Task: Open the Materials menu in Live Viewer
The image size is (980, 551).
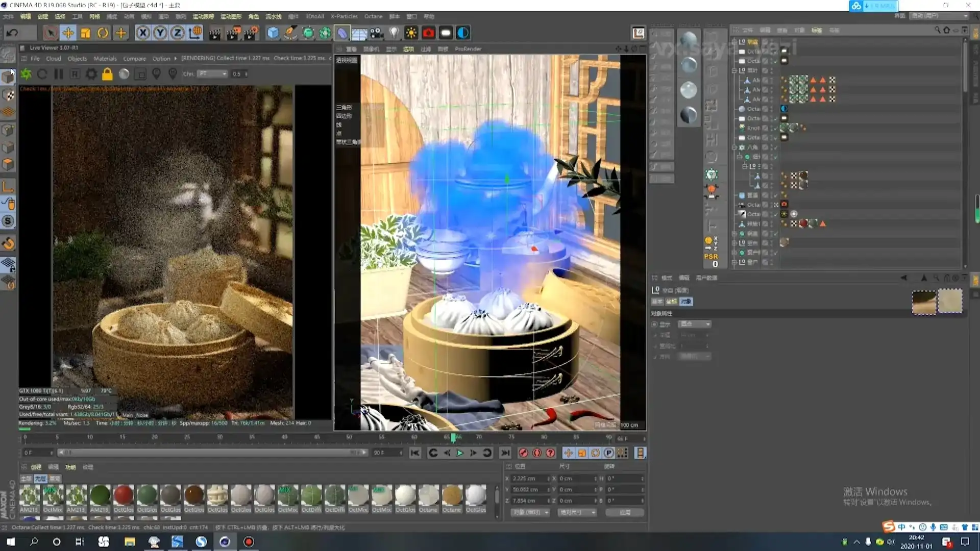Action: point(105,59)
